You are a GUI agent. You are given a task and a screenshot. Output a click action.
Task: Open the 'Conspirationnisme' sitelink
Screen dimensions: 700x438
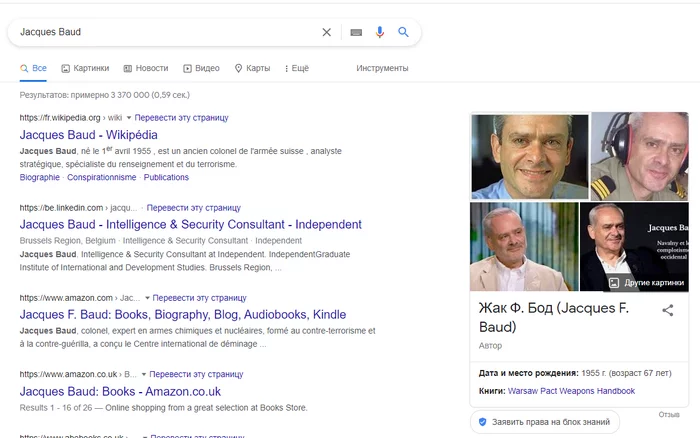[x=102, y=177]
